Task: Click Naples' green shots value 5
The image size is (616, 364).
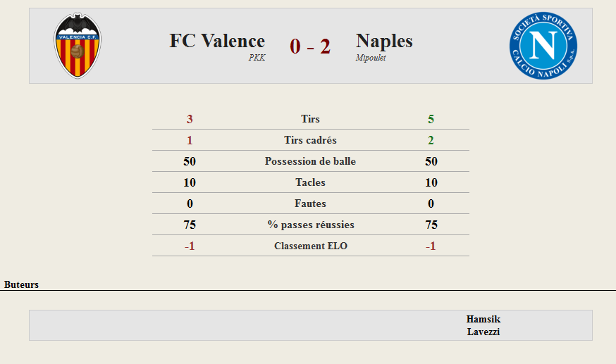Action: click(431, 119)
